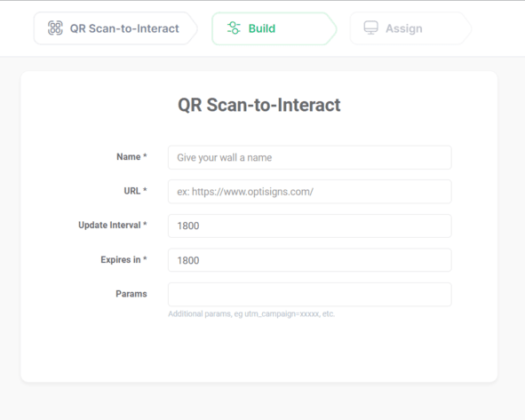Click the QR code icon in first step
525x420 pixels.
(x=55, y=28)
